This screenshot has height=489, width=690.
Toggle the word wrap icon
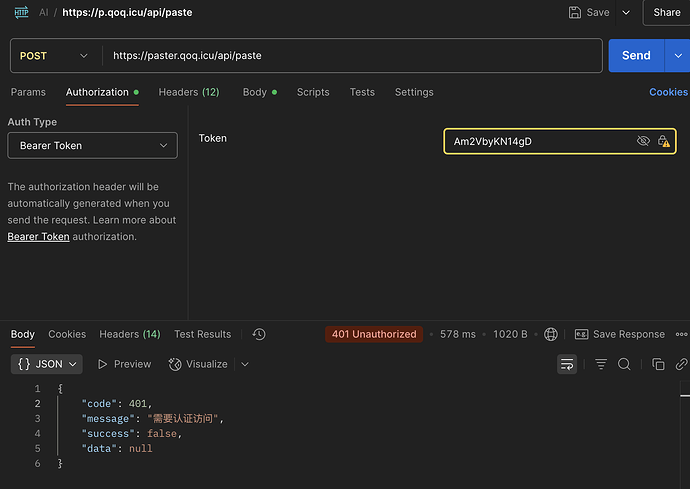tap(567, 364)
